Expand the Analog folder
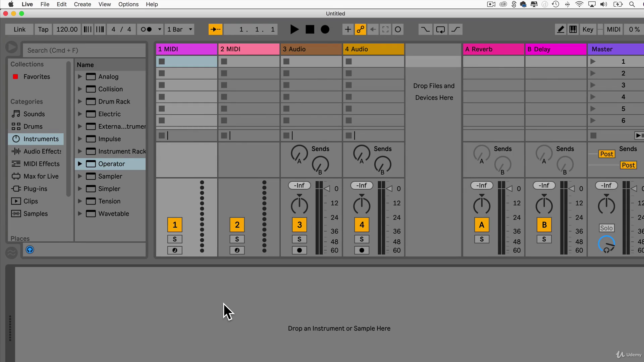 (x=80, y=76)
